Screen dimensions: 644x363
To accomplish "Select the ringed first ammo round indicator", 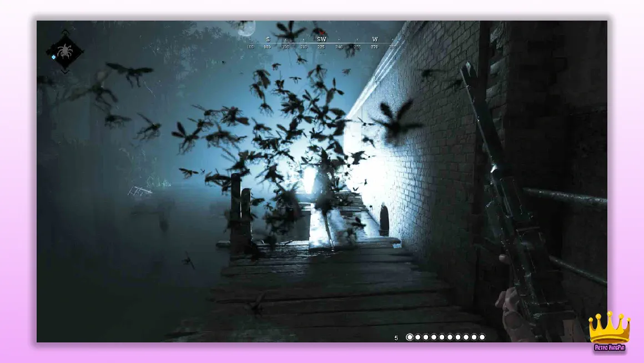I will coord(410,337).
